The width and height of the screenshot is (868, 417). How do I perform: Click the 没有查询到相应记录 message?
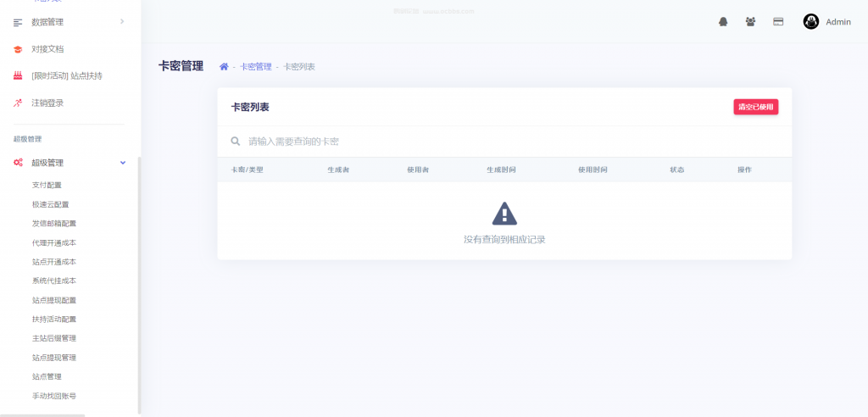point(505,240)
